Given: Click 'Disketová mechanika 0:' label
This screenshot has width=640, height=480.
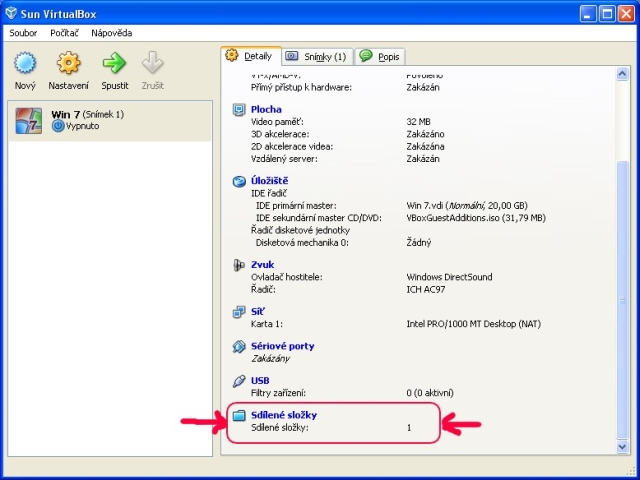Looking at the screenshot, I should point(302,242).
